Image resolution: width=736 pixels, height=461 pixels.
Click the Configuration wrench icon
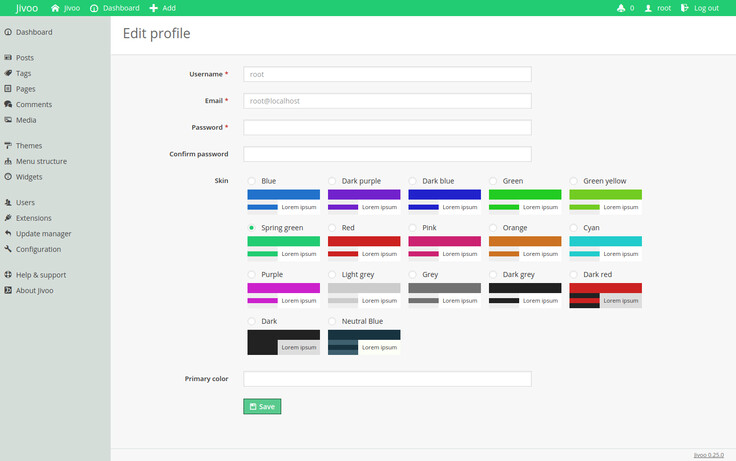coord(8,249)
